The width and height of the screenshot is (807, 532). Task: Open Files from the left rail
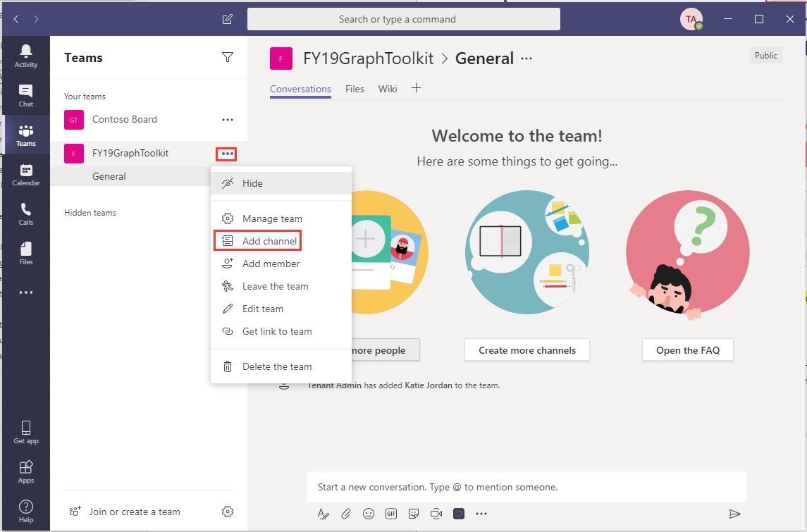coord(26,254)
